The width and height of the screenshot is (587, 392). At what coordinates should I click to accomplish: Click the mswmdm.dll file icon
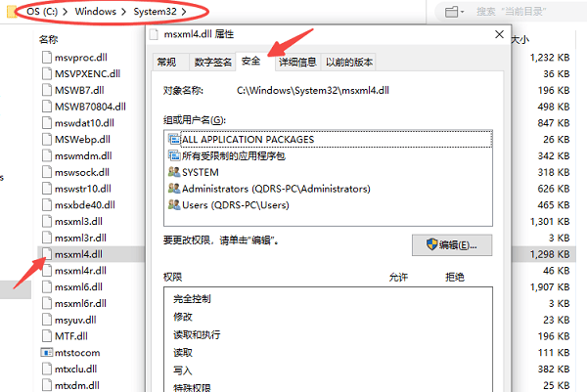(x=47, y=156)
